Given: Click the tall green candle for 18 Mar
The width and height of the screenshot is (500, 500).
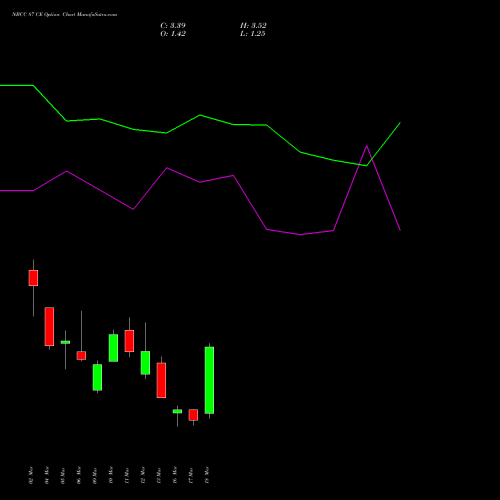Looking at the screenshot, I should pos(209,380).
